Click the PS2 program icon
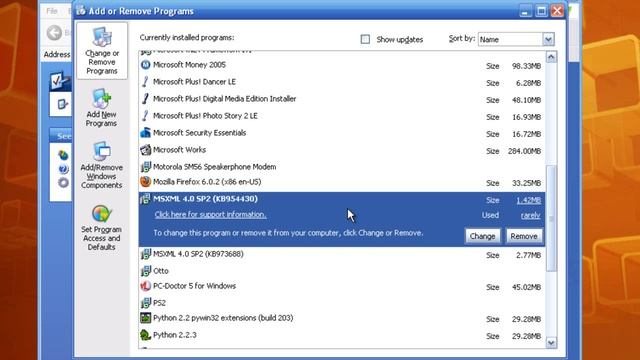Screen dimensions: 640x360 pos(145,303)
